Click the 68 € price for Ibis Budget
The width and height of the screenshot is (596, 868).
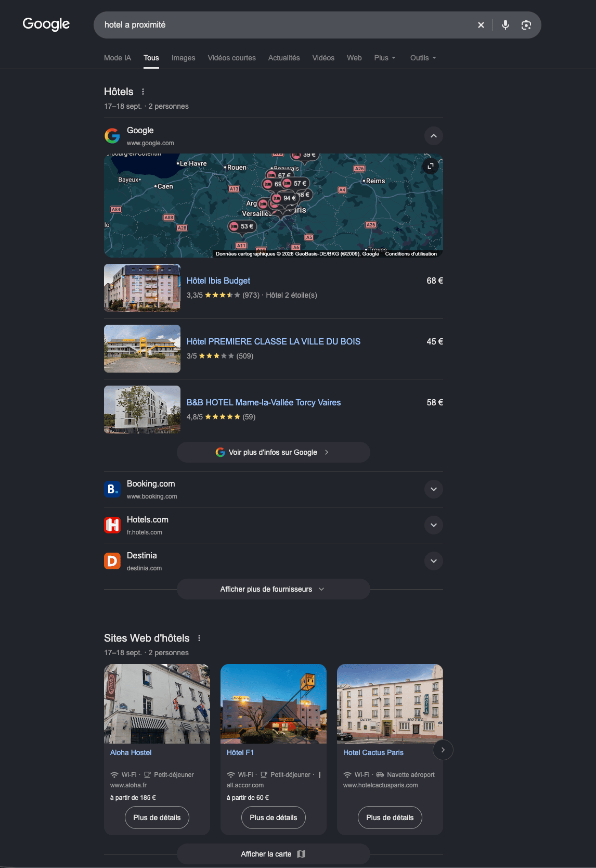tap(435, 280)
